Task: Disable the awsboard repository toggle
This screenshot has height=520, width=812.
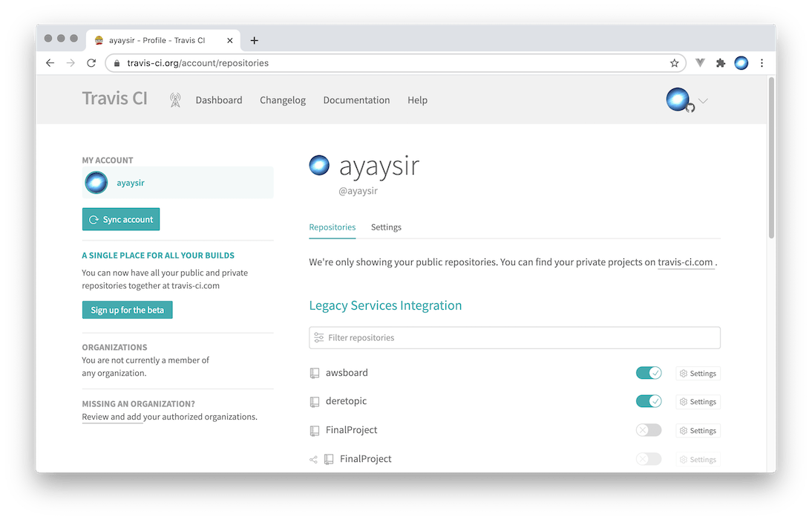Action: pyautogui.click(x=648, y=373)
